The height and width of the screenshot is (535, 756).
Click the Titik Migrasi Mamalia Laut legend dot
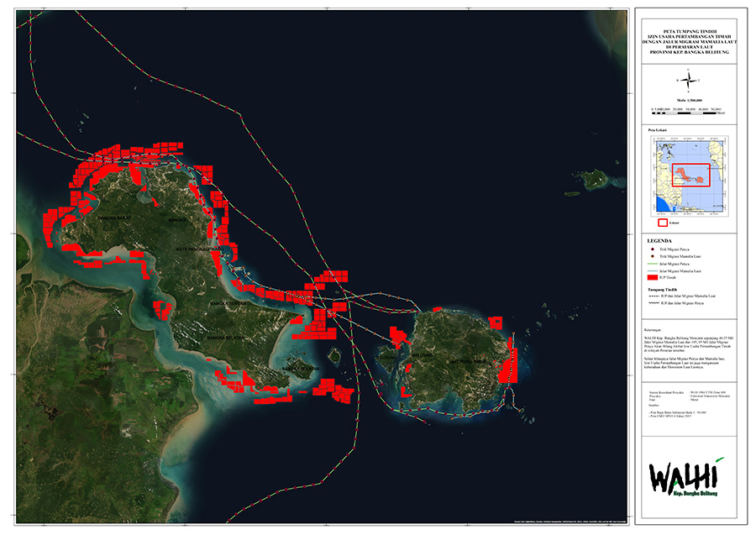[654, 256]
